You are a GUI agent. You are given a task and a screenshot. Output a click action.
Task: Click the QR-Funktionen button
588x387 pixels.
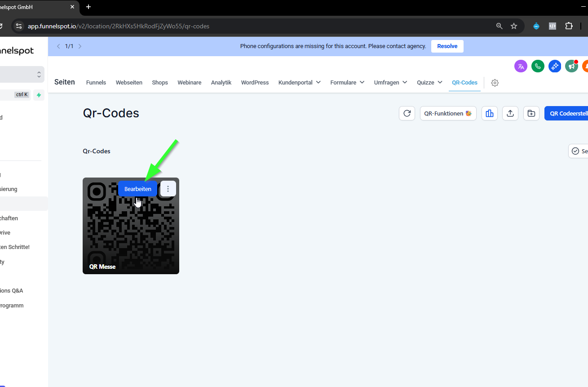[448, 113]
